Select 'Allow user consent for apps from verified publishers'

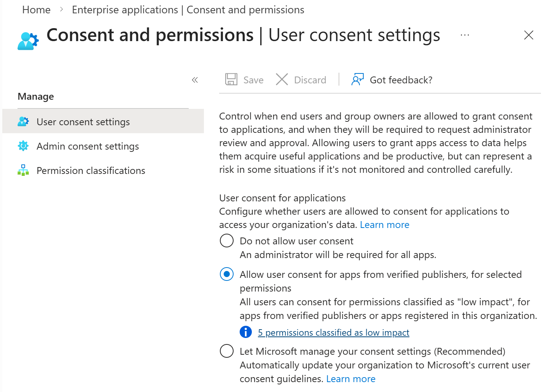coord(226,274)
